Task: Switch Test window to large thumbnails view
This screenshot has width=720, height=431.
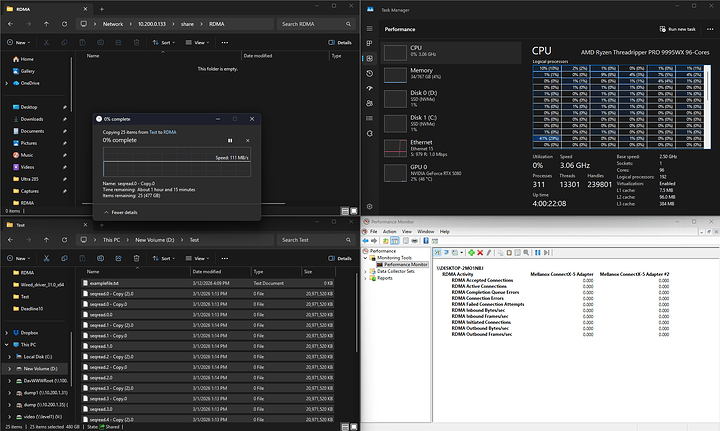Action: coord(354,427)
